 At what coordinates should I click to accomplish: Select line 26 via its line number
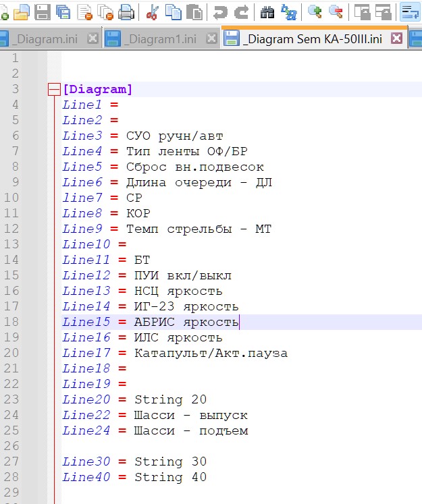point(11,446)
